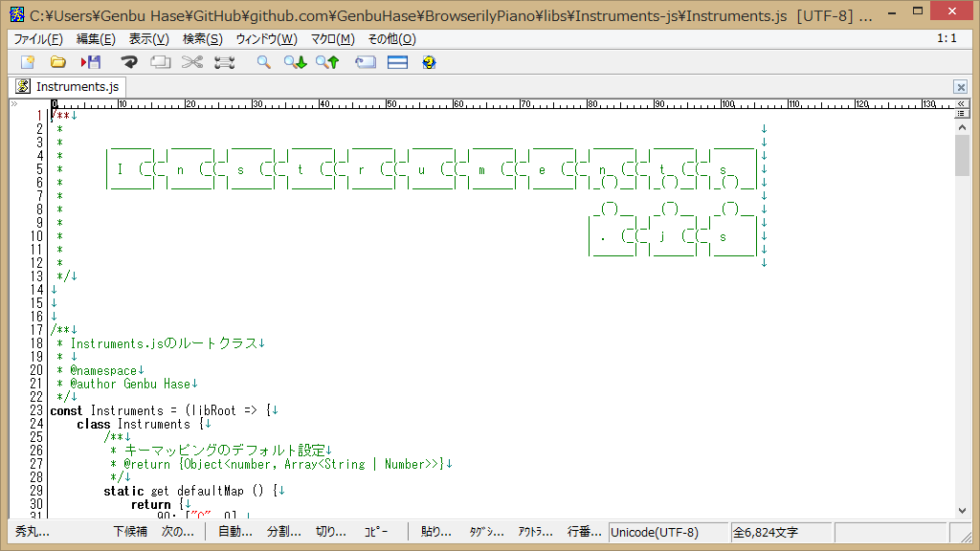The height and width of the screenshot is (551, 980).
Task: Click the scissors Cut icon
Action: [x=192, y=62]
